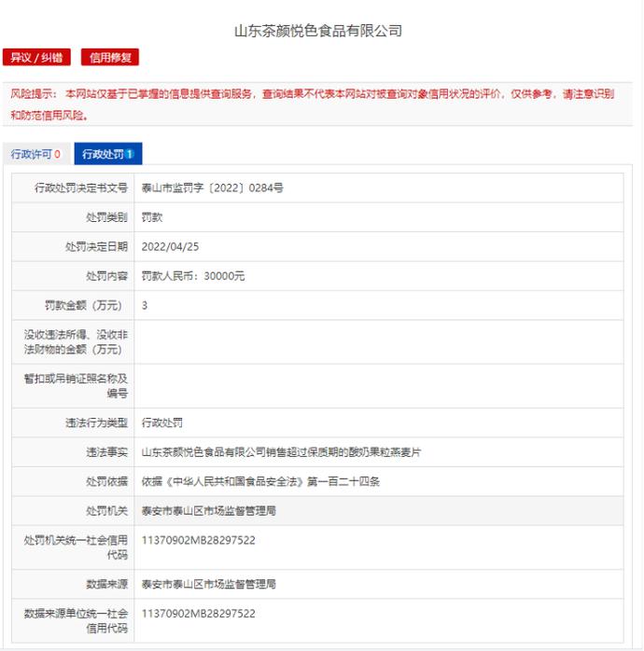Click the 处罚机关统一社会信用代码 value 11370902MB28297522
The height and width of the screenshot is (651, 644).
click(x=199, y=540)
